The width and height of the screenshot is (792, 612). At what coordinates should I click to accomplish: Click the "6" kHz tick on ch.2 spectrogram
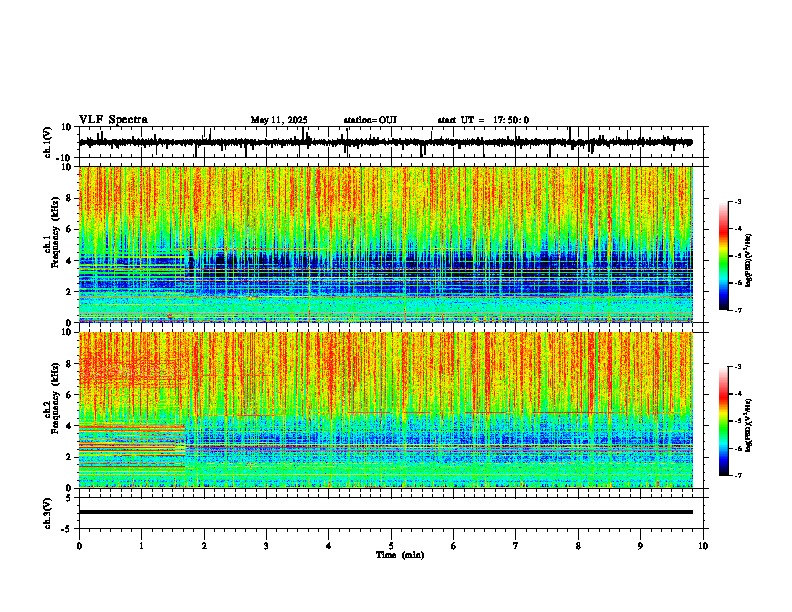click(69, 395)
